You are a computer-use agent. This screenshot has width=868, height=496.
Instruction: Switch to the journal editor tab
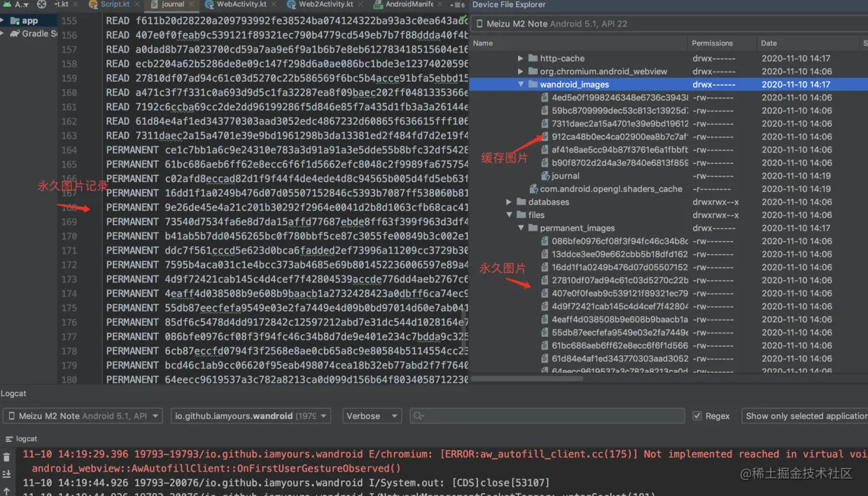pos(171,4)
